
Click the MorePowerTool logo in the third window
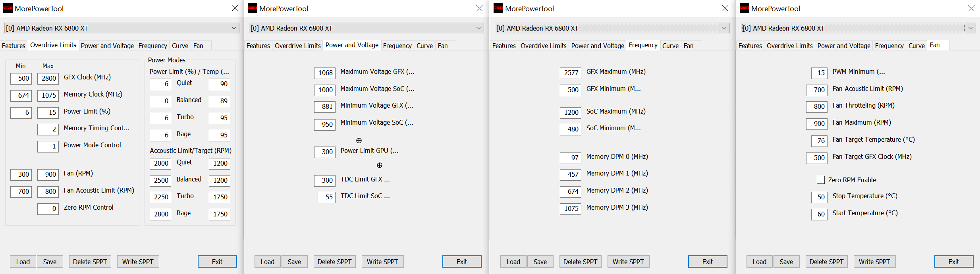(498, 8)
